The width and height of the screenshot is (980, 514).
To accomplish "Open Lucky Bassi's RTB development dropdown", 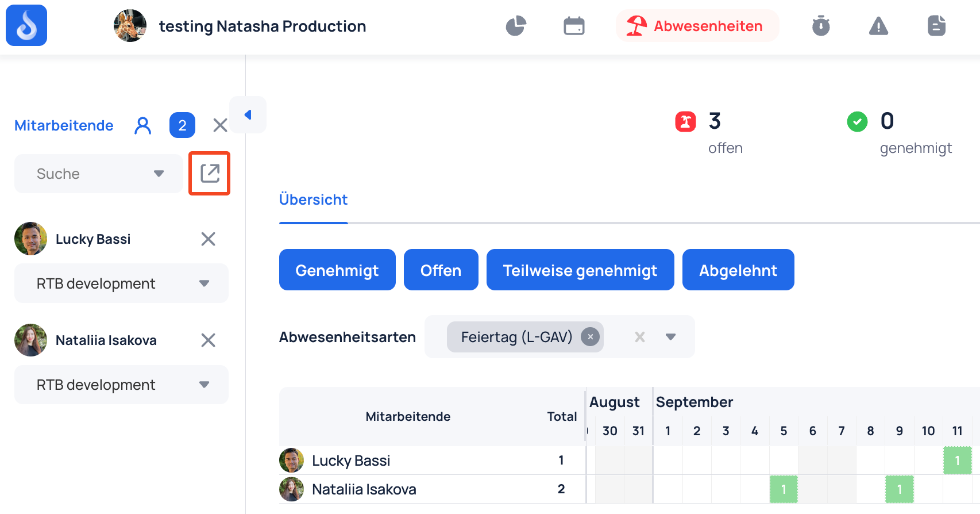I will coord(121,283).
